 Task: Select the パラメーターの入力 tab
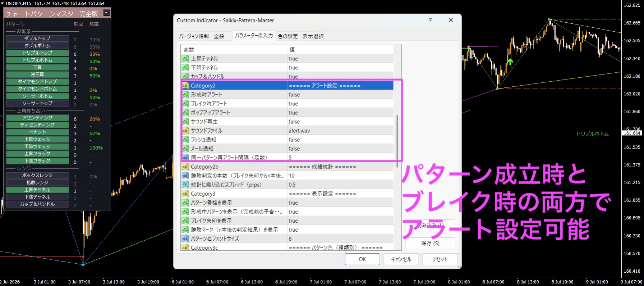[x=254, y=35]
